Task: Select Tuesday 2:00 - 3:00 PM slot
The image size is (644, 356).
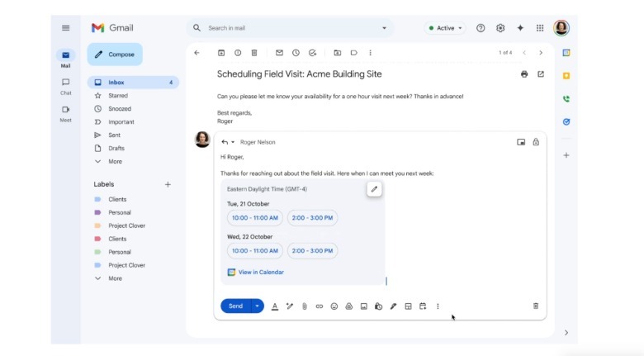Action: [x=313, y=218]
